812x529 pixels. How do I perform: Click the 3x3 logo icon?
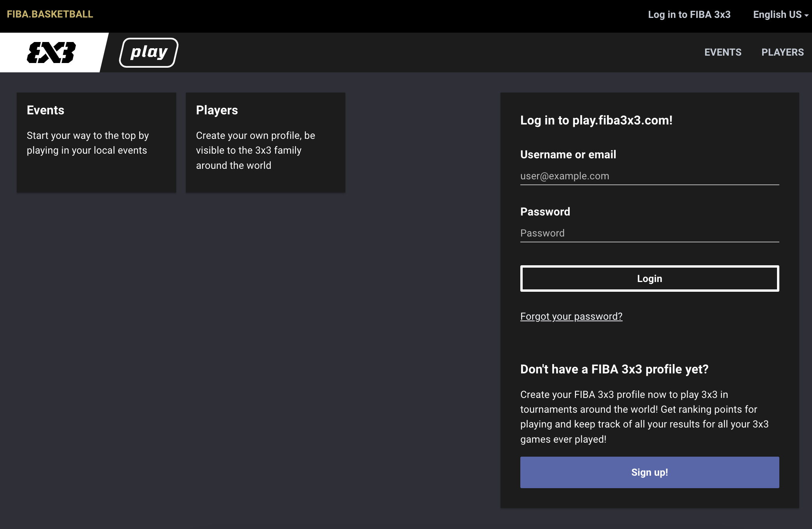[51, 53]
